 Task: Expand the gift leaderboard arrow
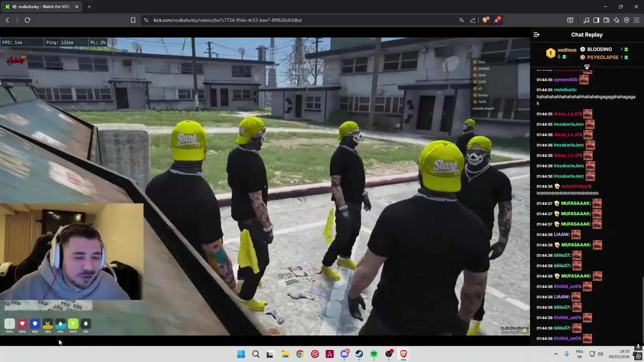[587, 67]
